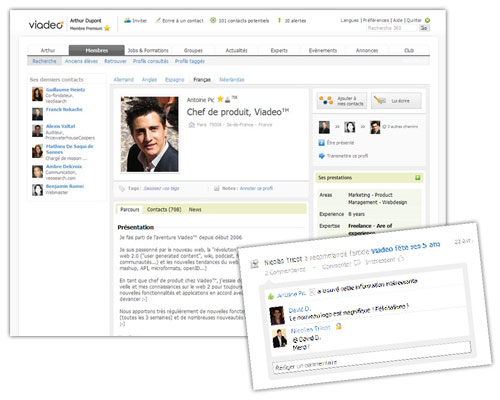Open Franck Nakache contact link
The height and width of the screenshot is (400, 500).
(64, 109)
